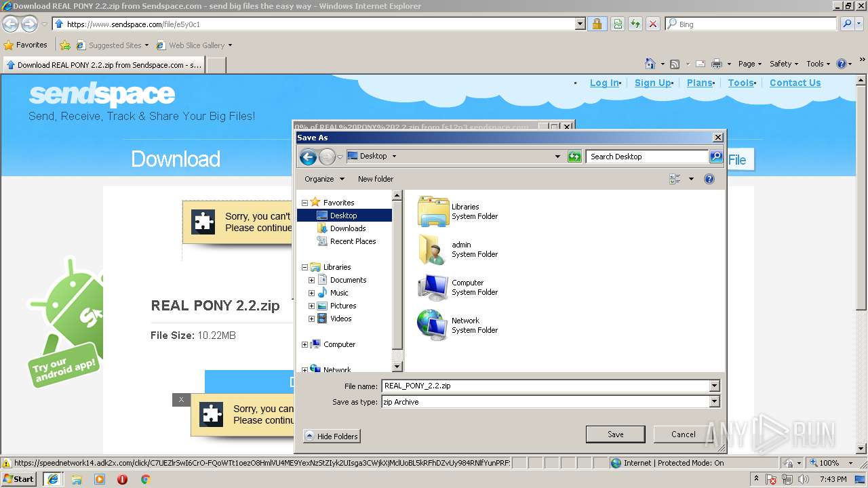Open the Page menu in IE

pos(750,64)
